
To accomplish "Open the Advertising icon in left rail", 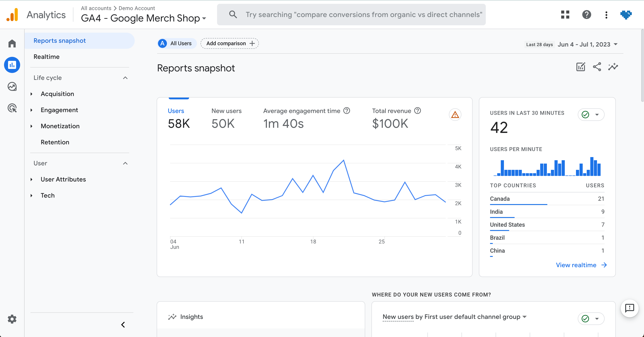I will click(12, 108).
